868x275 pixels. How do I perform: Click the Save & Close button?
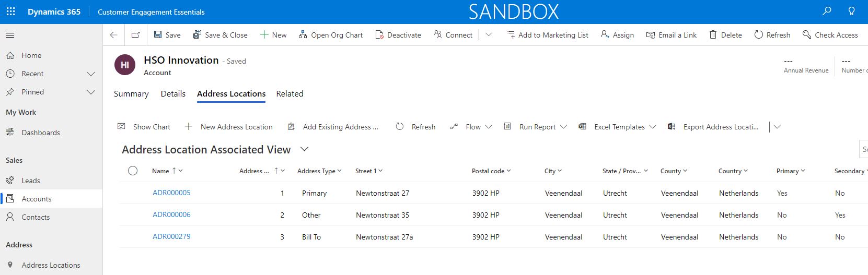220,35
